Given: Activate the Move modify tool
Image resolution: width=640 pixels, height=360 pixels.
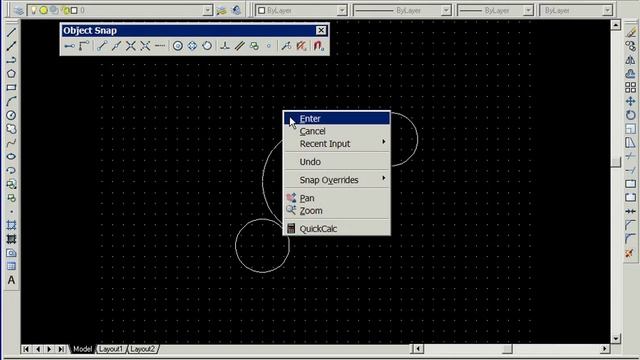Looking at the screenshot, I should pyautogui.click(x=631, y=101).
